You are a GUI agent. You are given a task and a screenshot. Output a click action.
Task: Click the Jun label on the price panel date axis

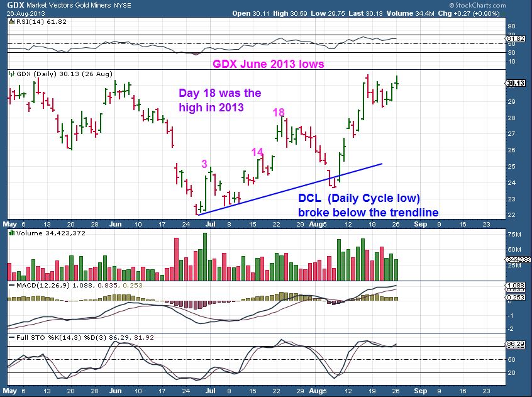pos(115,224)
